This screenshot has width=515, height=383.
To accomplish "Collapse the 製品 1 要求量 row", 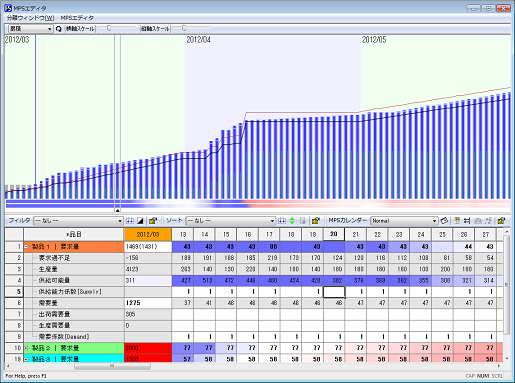I will pyautogui.click(x=26, y=247).
